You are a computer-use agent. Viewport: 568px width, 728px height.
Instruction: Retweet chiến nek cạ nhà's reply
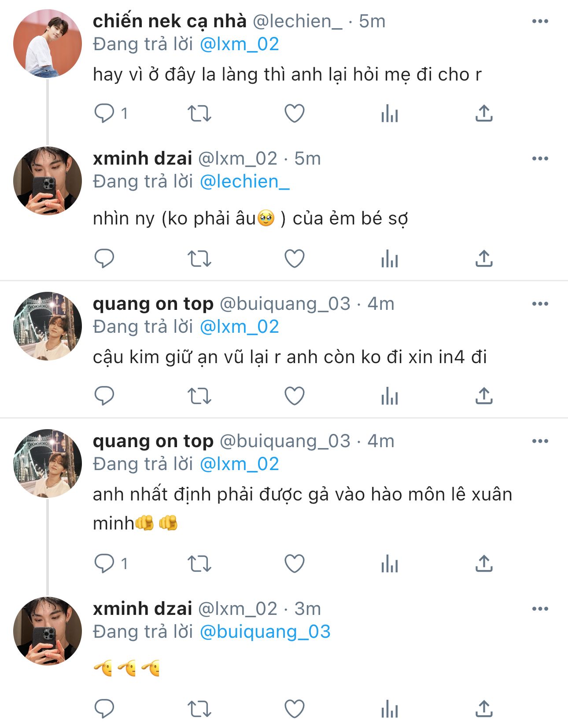pos(199,113)
